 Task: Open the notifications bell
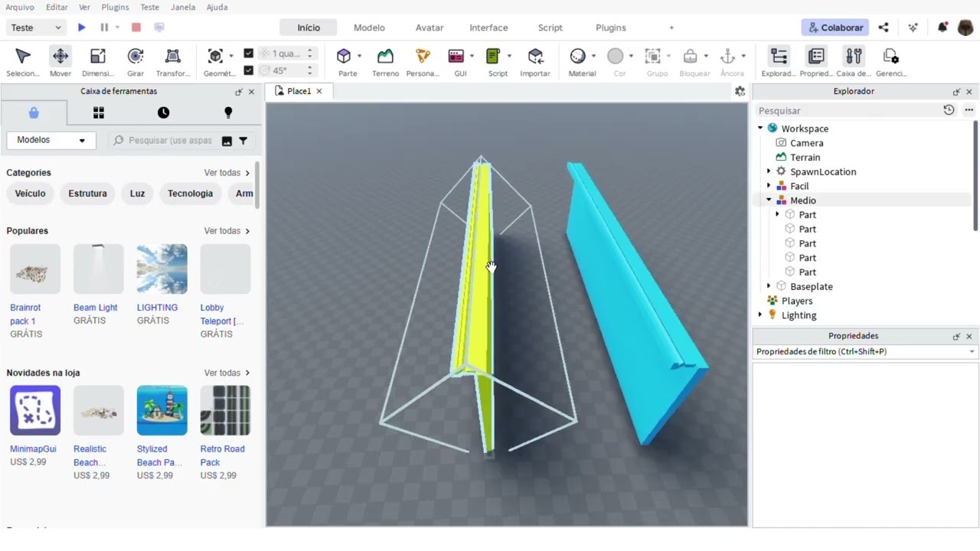pyautogui.click(x=942, y=28)
